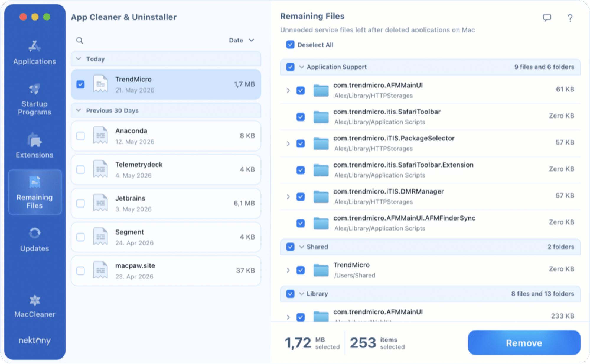
Task: Click the Jetbrains file icon
Action: [x=100, y=203]
